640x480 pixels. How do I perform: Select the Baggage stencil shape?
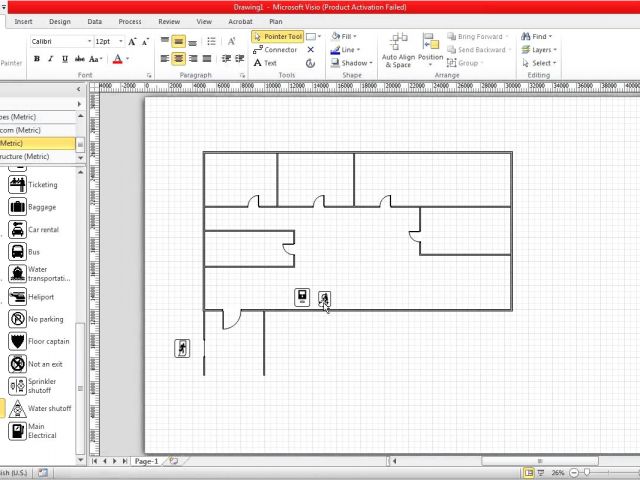tap(18, 207)
